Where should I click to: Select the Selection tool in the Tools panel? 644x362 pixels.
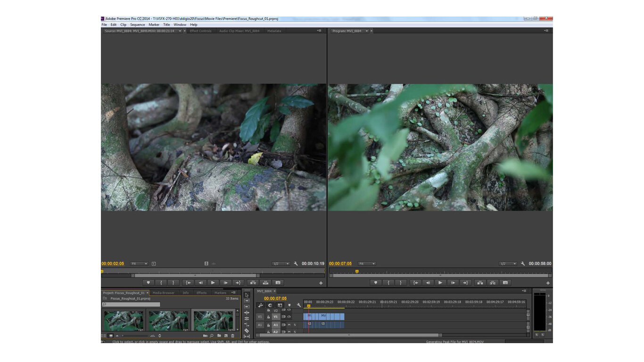click(x=247, y=295)
